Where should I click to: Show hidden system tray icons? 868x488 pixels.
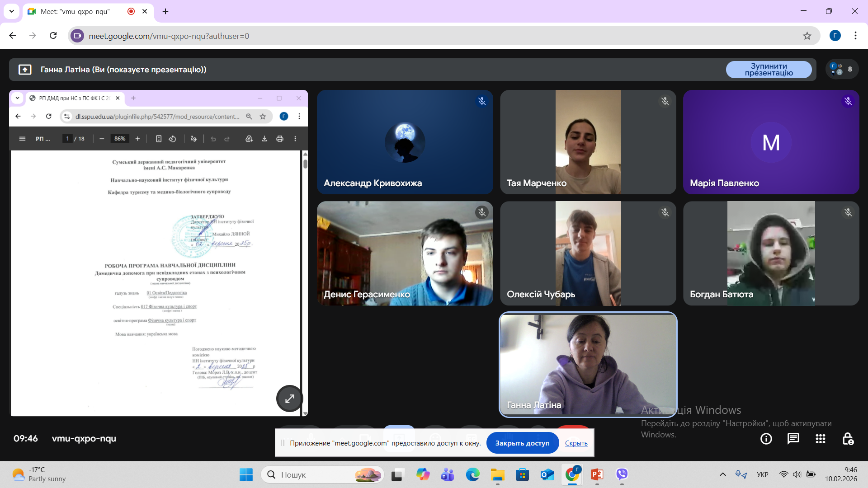pyautogui.click(x=722, y=474)
